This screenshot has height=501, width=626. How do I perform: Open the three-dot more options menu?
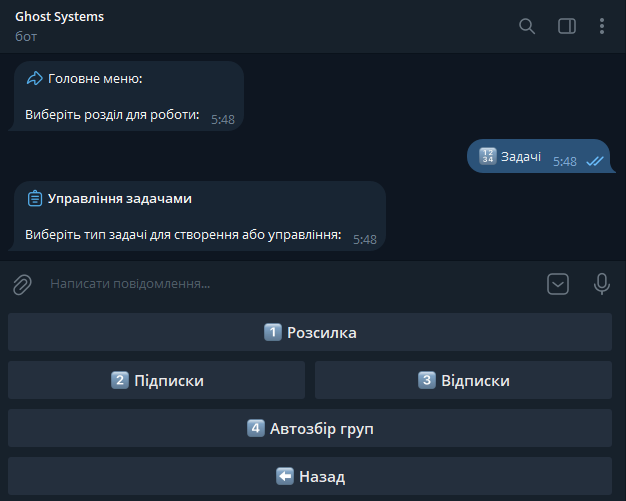coord(602,26)
